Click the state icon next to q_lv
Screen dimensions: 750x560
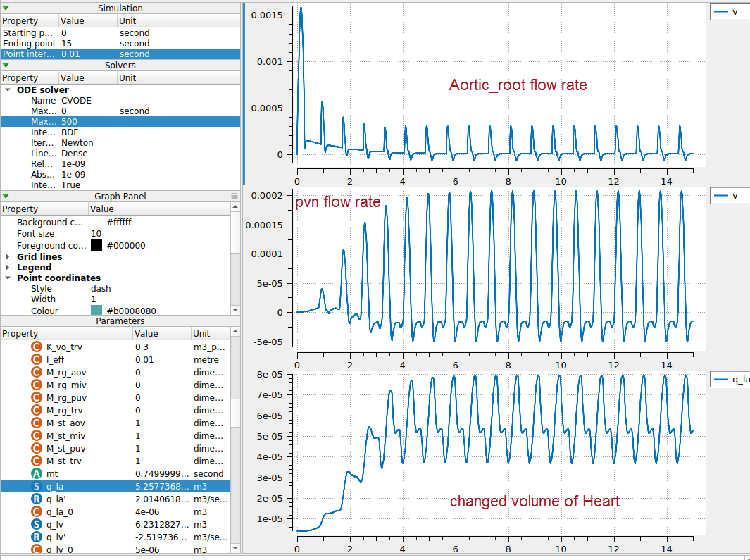coord(37,524)
